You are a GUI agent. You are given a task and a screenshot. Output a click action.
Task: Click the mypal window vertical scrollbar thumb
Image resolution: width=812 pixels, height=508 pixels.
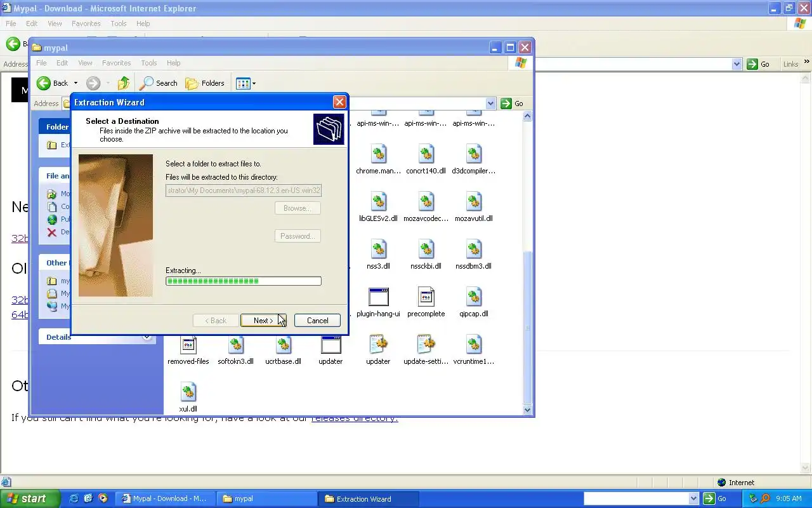click(528, 327)
